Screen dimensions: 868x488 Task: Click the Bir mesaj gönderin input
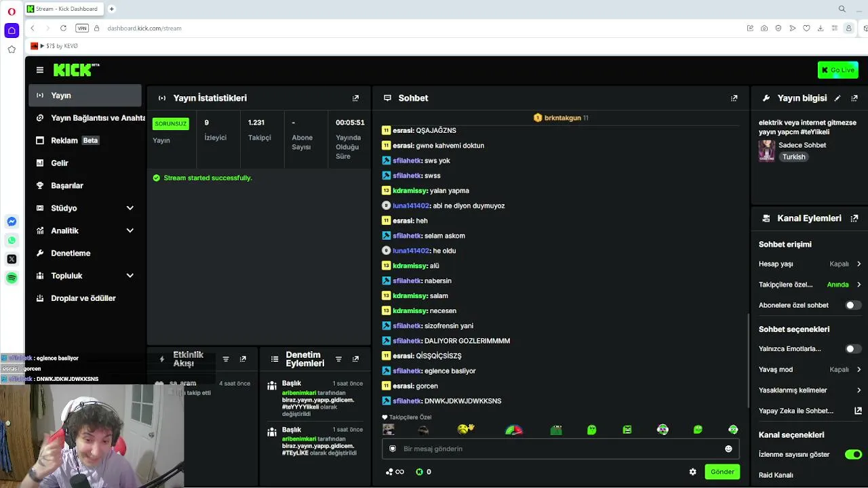tap(560, 449)
